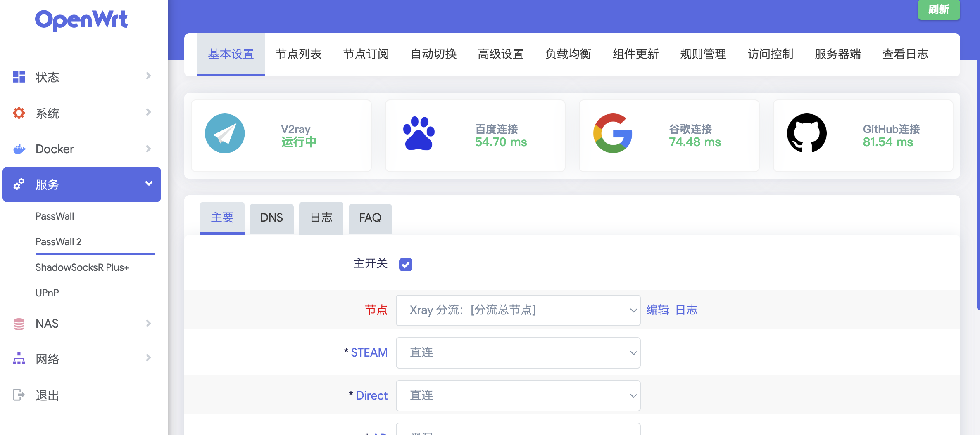
Task: Collapse the 服务 menu chevron
Action: coord(149,184)
